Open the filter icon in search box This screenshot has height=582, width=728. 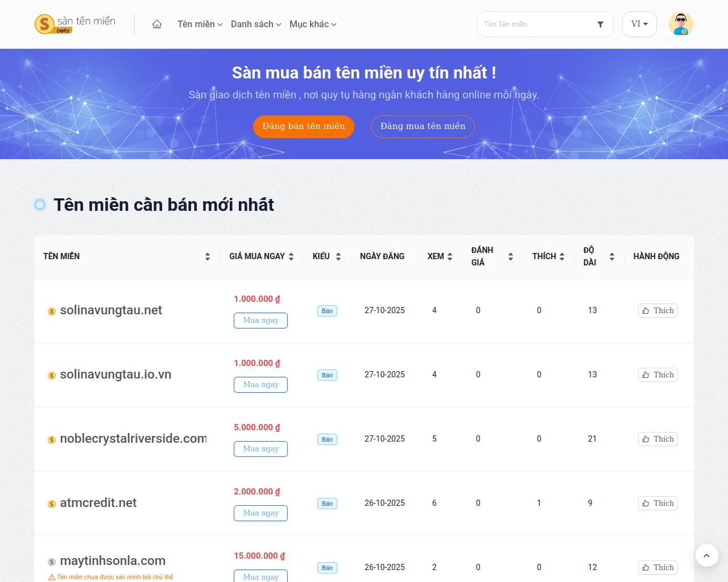[x=600, y=24]
